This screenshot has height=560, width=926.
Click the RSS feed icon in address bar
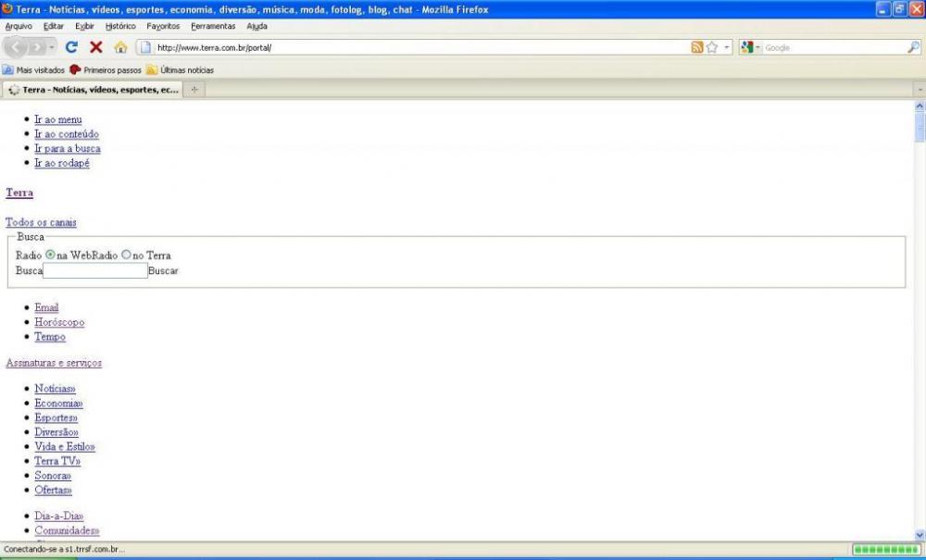coord(696,47)
